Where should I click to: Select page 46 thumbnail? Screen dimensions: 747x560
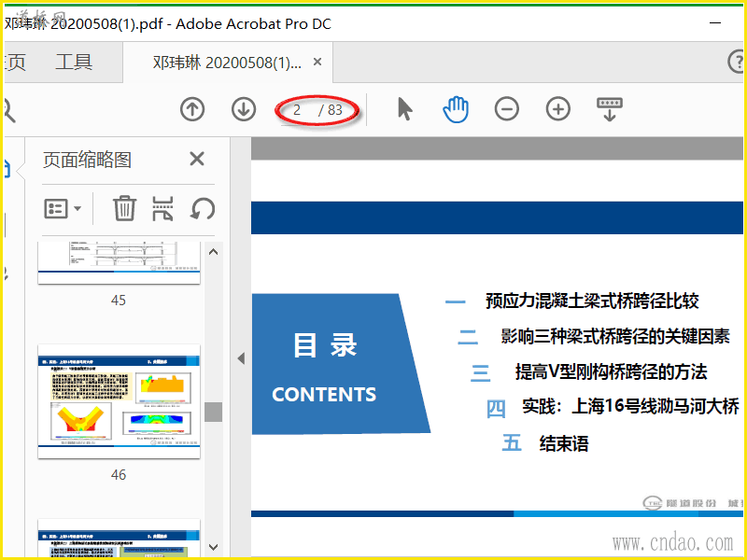[120, 401]
